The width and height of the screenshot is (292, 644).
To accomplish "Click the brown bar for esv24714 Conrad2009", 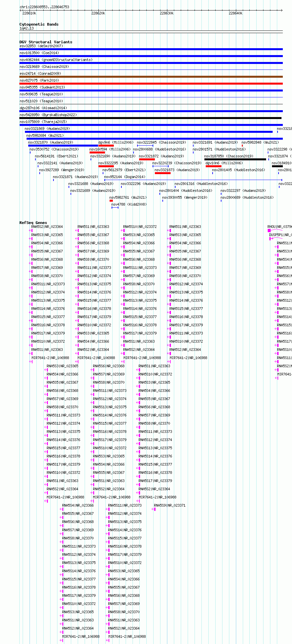I will [151, 77].
